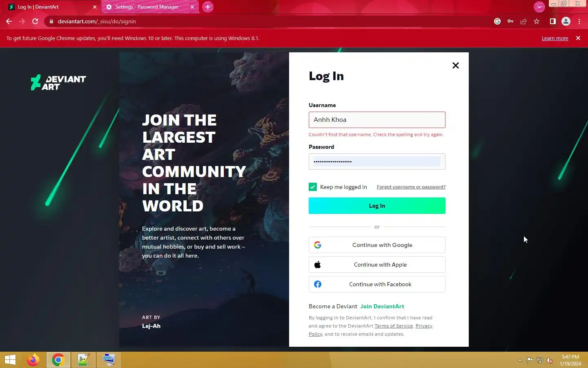The image size is (588, 368).
Task: Toggle the browser side panel
Action: pyautogui.click(x=553, y=21)
